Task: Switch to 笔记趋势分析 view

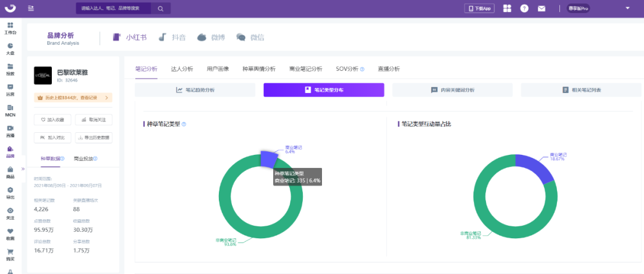Action: pos(195,90)
